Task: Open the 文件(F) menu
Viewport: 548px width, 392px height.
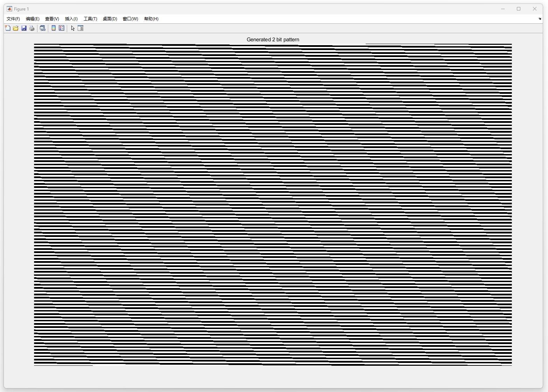Action: (x=13, y=19)
